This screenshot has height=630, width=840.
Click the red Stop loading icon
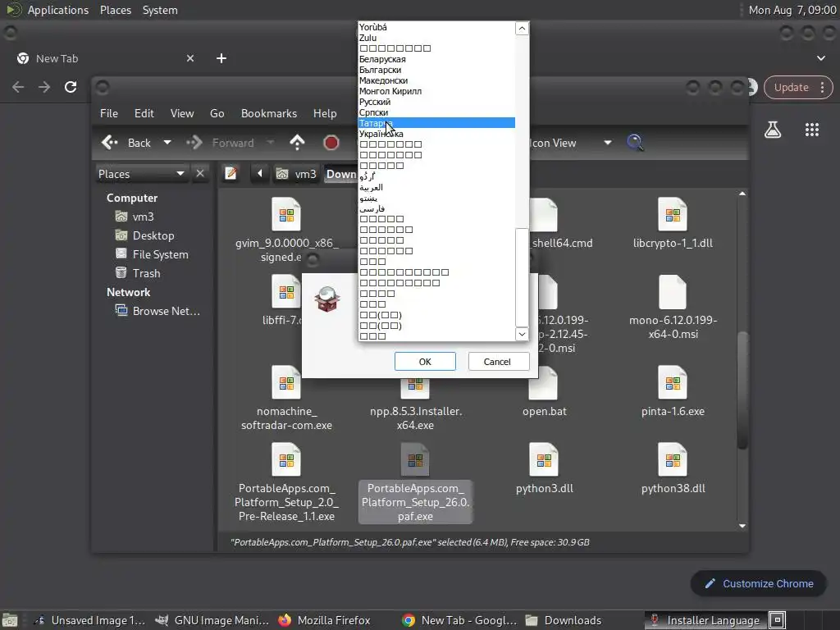point(331,143)
